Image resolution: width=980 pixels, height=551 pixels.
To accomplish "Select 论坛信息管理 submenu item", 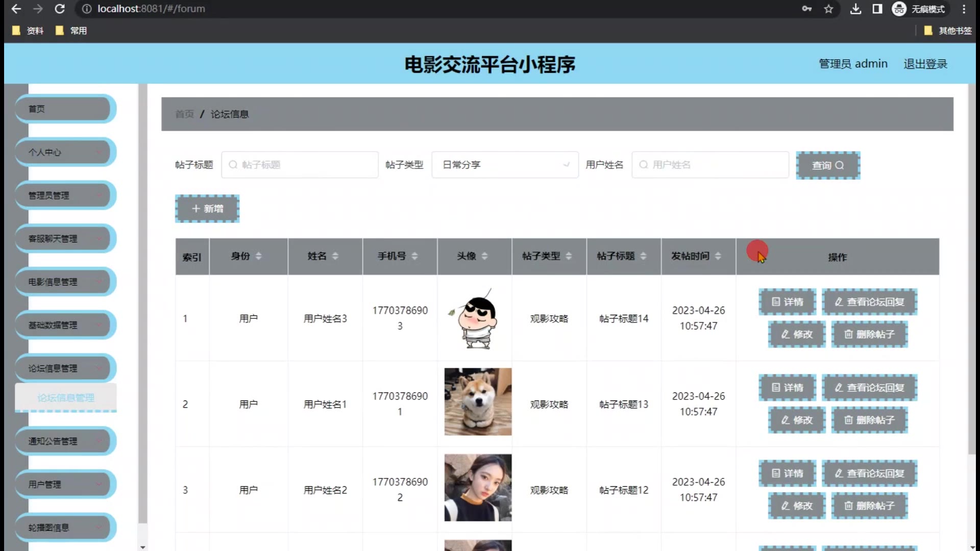I will point(66,398).
